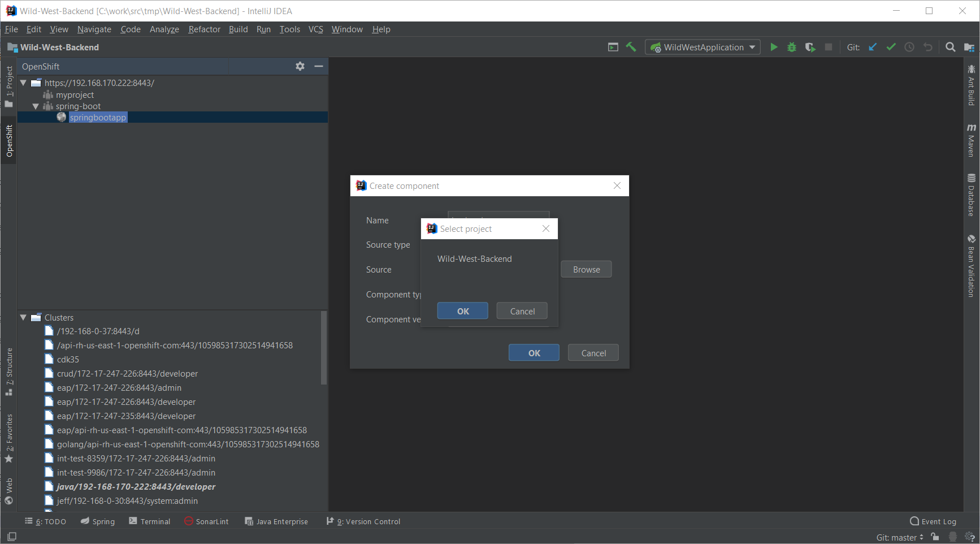Viewport: 980px width, 544px height.
Task: Click the Clusters list vertical scrollbar
Action: pyautogui.click(x=324, y=348)
